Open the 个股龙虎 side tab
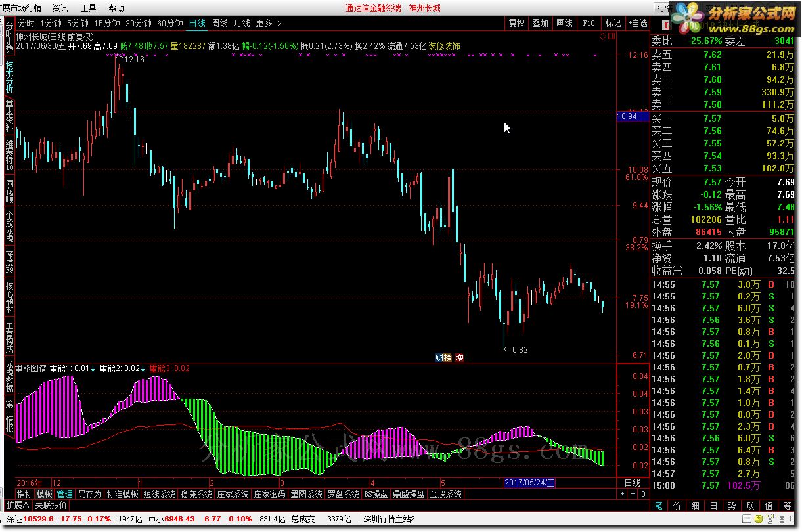 tap(9, 227)
